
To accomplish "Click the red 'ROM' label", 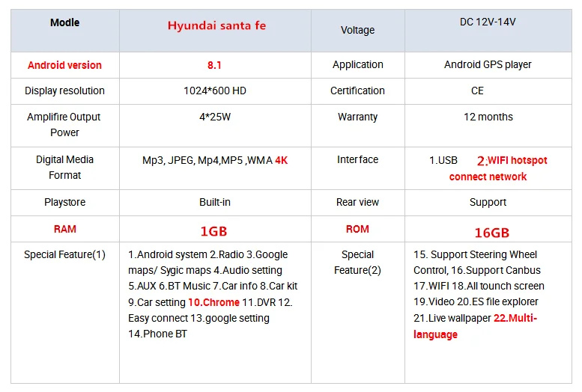I will pyautogui.click(x=358, y=229).
